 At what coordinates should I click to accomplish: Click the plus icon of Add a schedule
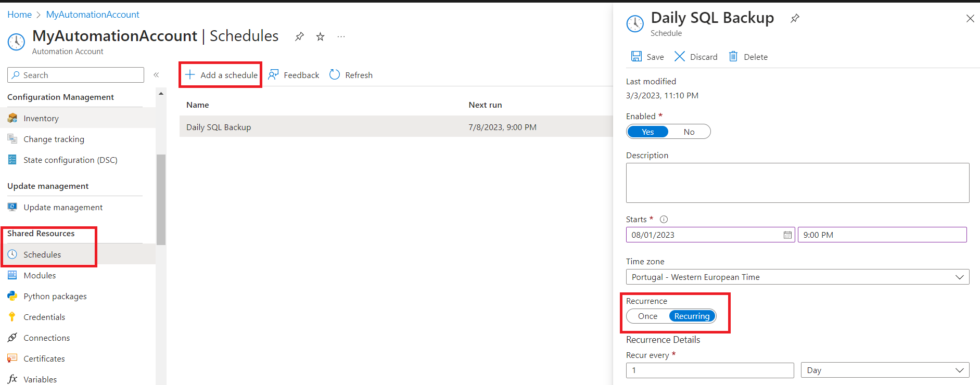[x=190, y=75]
